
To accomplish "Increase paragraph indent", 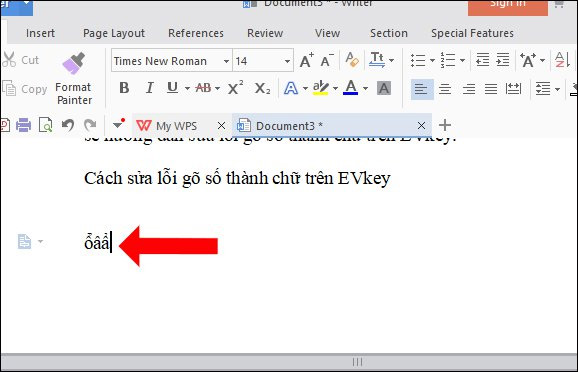I will (503, 60).
